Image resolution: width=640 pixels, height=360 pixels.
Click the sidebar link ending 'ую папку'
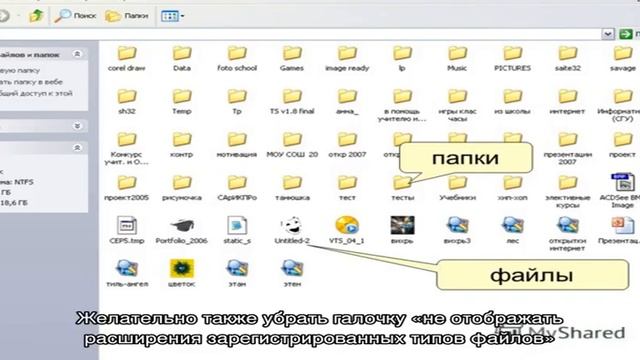pos(20,70)
